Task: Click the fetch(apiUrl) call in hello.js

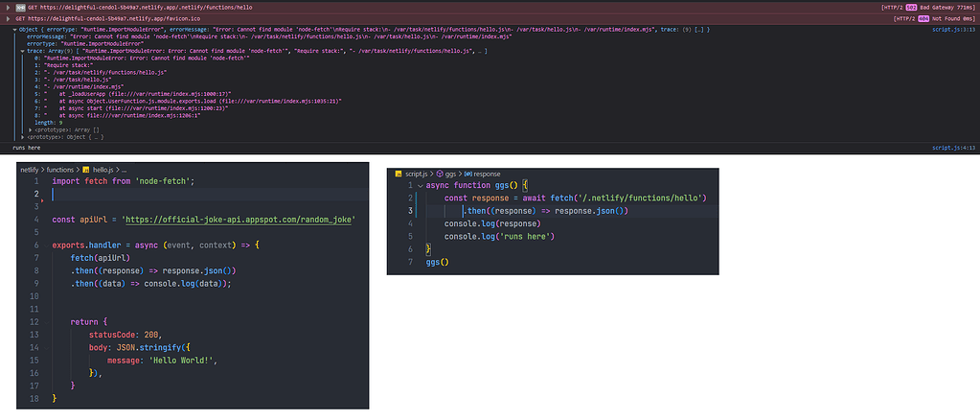Action: 101,258
